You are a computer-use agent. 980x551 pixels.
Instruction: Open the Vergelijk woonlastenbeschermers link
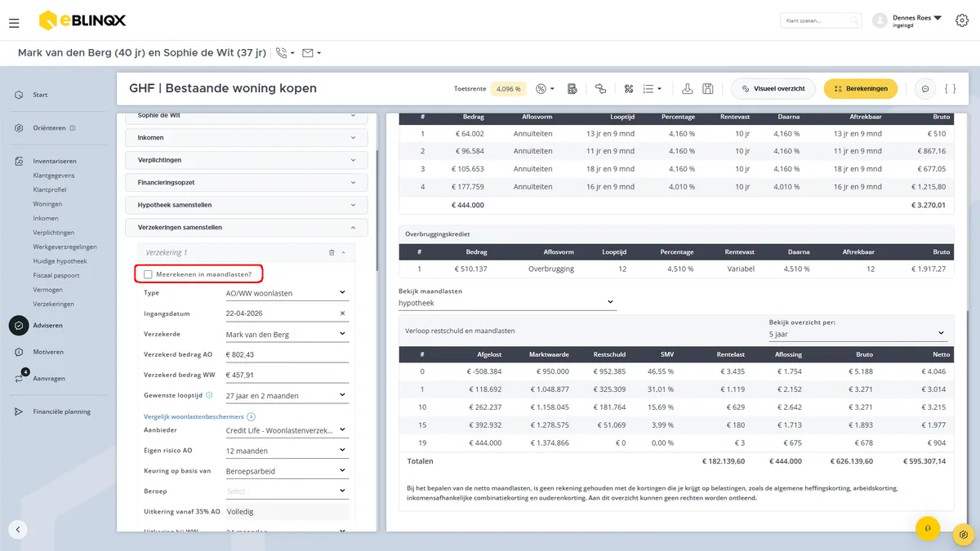coord(199,416)
